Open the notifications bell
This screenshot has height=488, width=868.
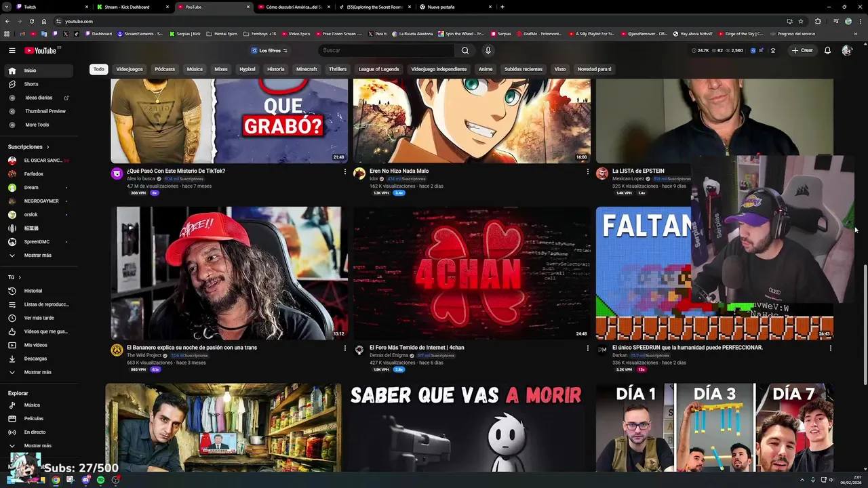(x=827, y=50)
